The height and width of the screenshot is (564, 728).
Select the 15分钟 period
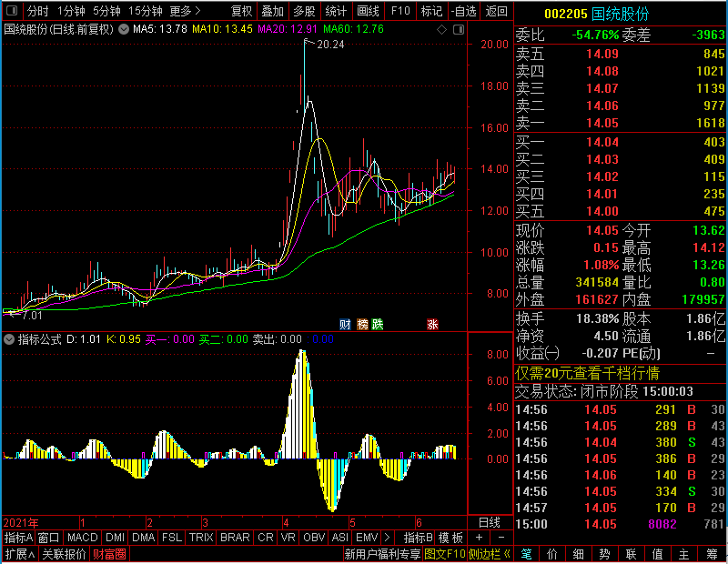pos(146,11)
